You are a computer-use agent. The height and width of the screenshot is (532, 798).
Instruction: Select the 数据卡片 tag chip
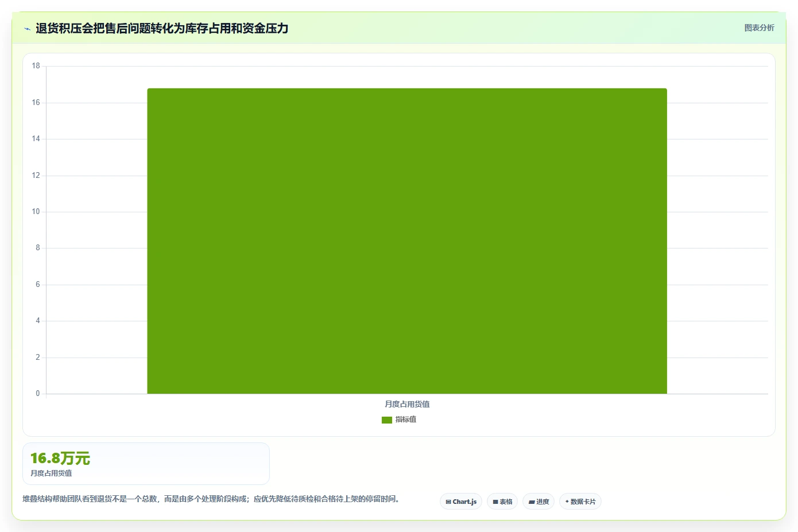tap(580, 502)
